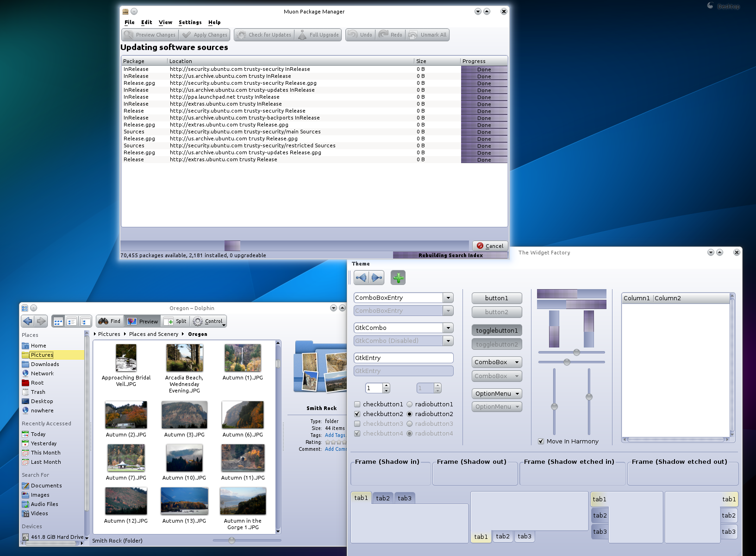Click Muon Preview Changes toolbar button
This screenshot has height=556, width=756.
150,35
